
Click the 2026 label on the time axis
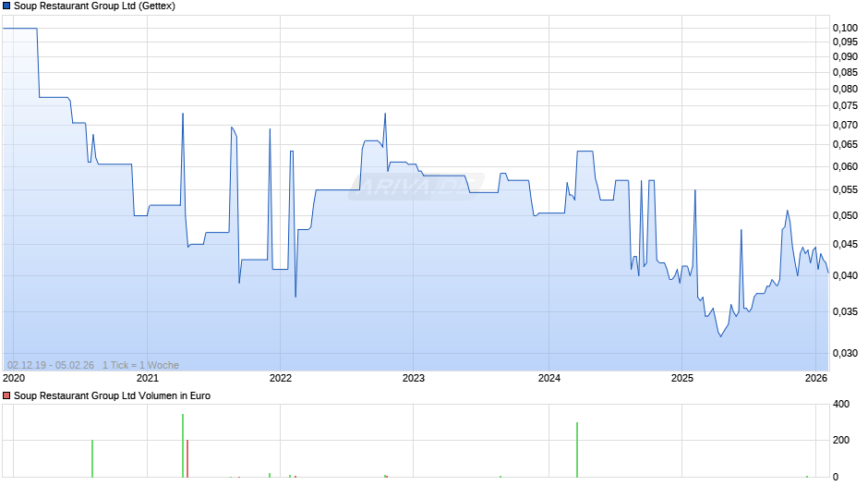(x=816, y=378)
